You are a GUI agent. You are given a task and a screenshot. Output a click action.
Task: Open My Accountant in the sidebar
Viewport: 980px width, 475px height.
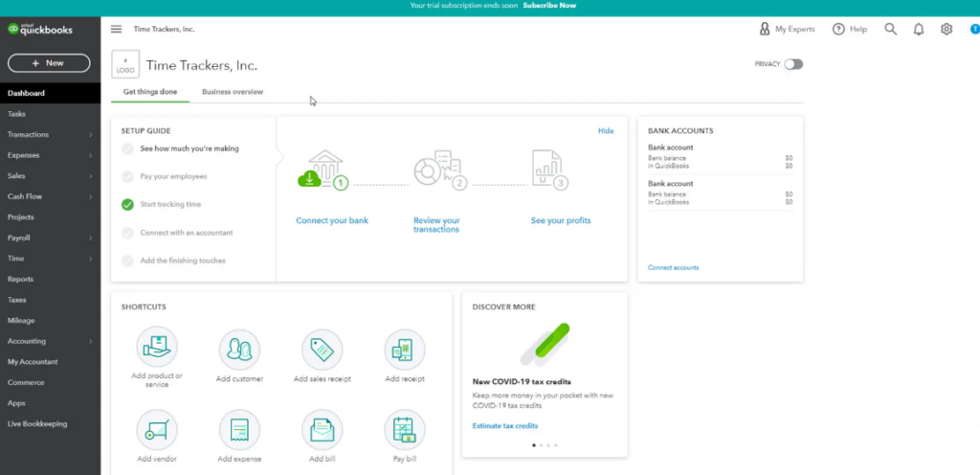coord(50,362)
